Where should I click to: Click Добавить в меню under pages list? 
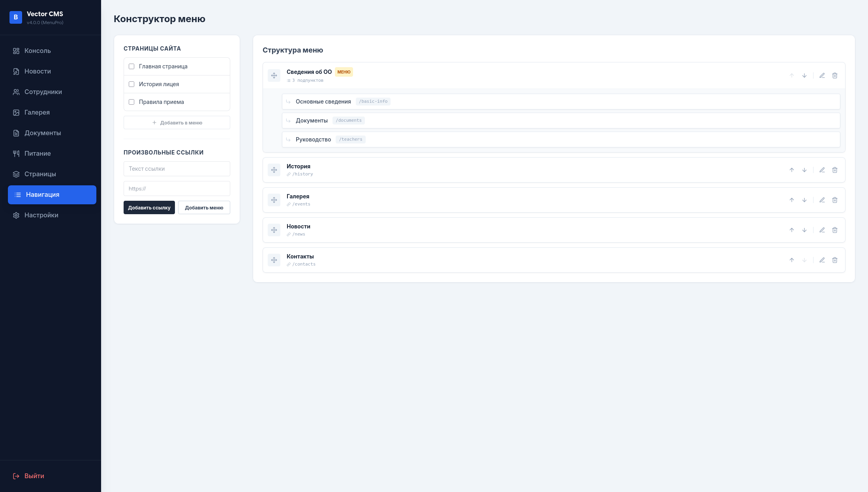click(177, 123)
